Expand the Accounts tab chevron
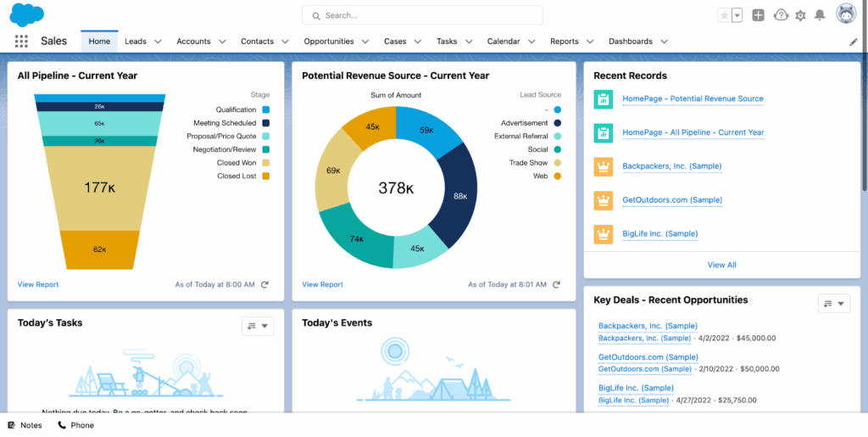 [223, 42]
